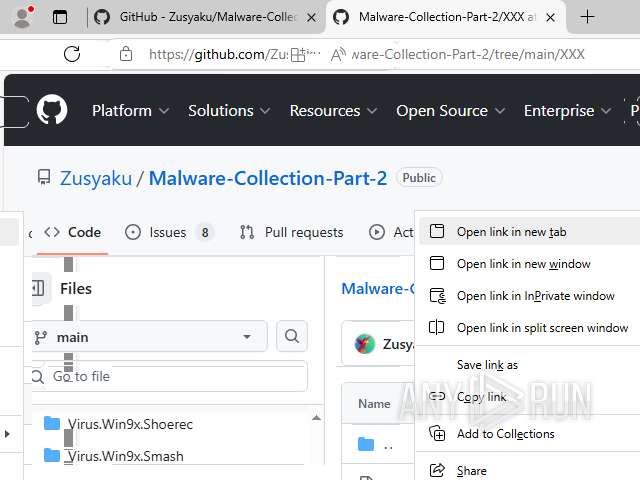Click the search files magnifier button

292,336
